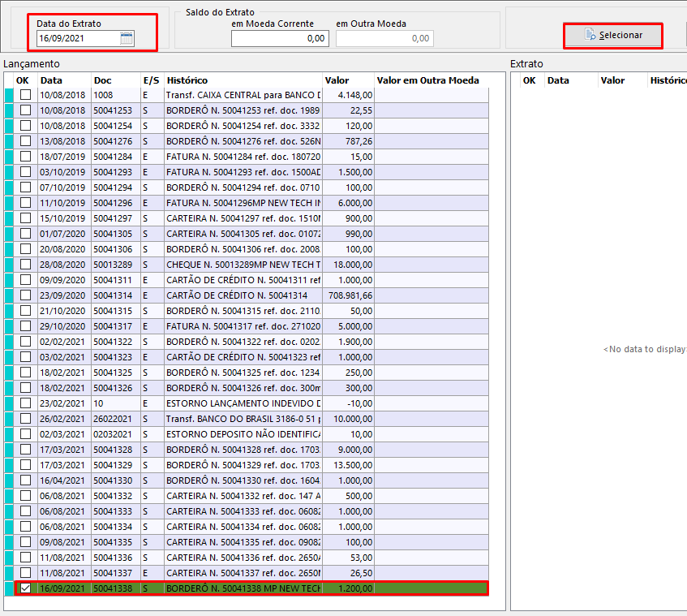Click the OK header in Extrato grid
The width and height of the screenshot is (687, 616).
530,80
